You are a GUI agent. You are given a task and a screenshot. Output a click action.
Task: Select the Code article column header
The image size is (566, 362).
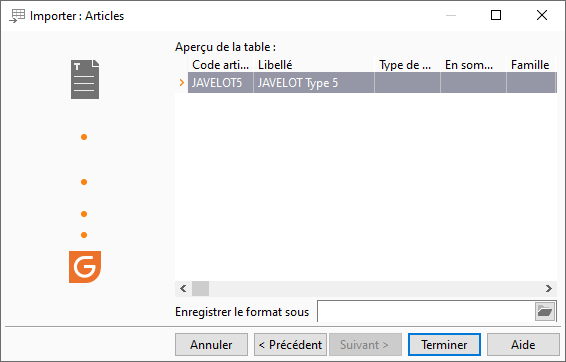click(221, 65)
